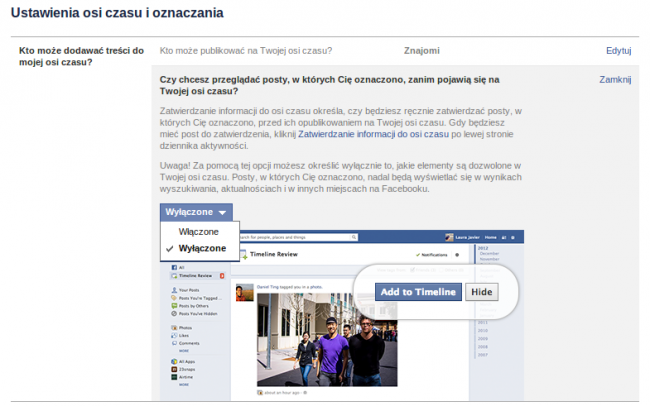
Task: Click gear icon beside Notifications in preview
Action: (x=457, y=255)
